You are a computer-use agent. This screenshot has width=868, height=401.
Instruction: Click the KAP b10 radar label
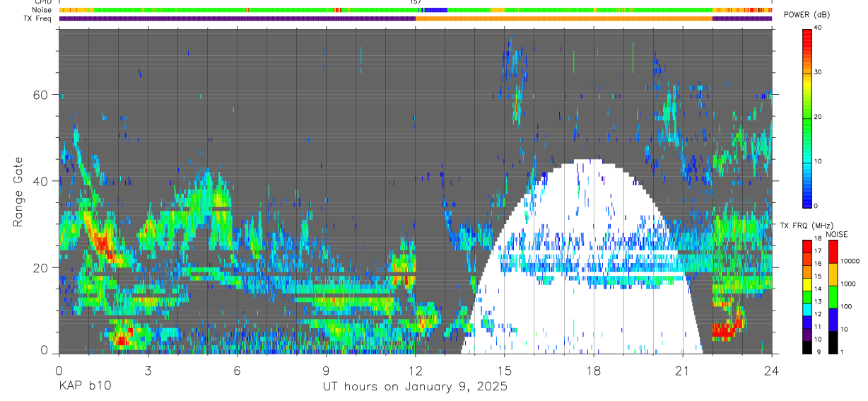(84, 387)
